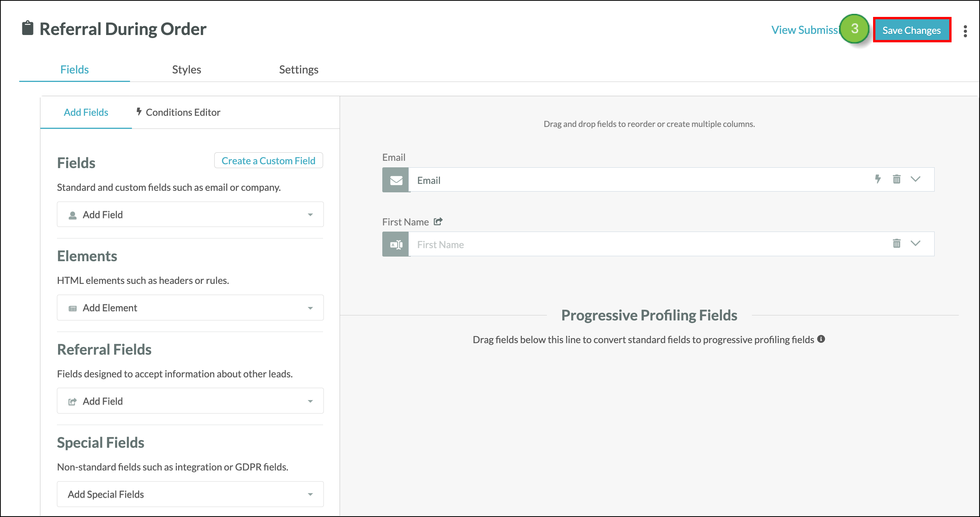Click the First Name field label
The width and height of the screenshot is (980, 517).
click(405, 222)
